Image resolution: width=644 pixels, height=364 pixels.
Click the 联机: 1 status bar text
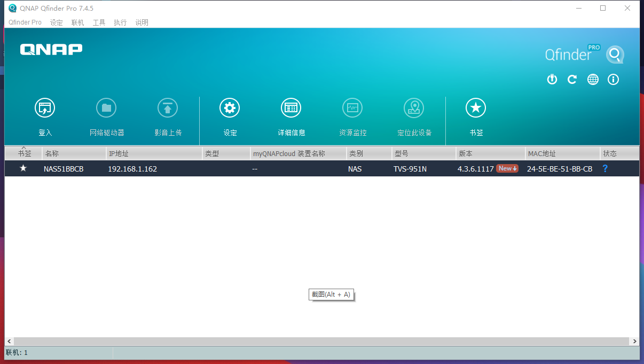[x=17, y=353]
